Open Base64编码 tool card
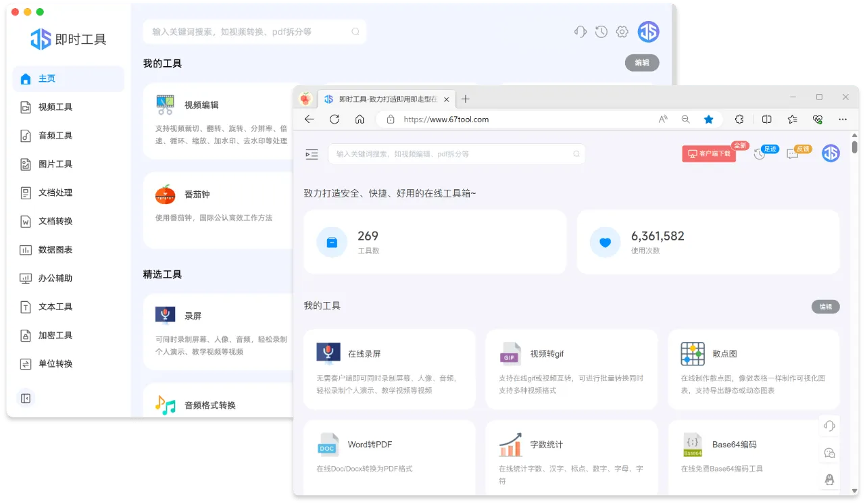Image resolution: width=865 pixels, height=504 pixels. click(754, 459)
